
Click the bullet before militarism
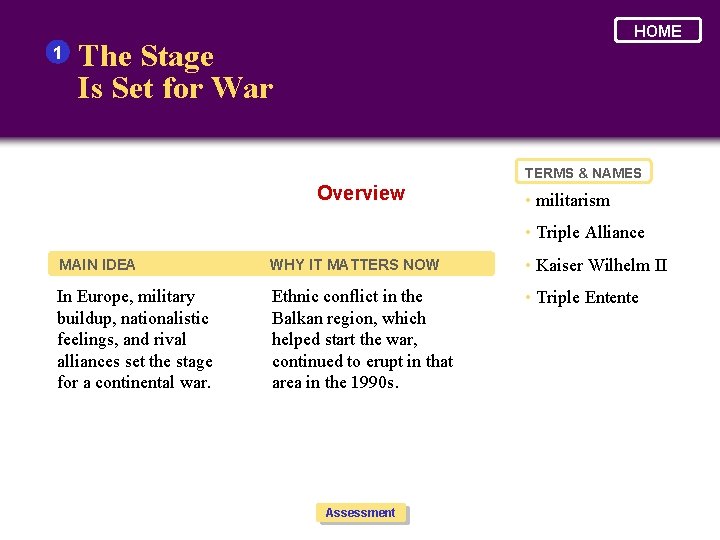529,201
